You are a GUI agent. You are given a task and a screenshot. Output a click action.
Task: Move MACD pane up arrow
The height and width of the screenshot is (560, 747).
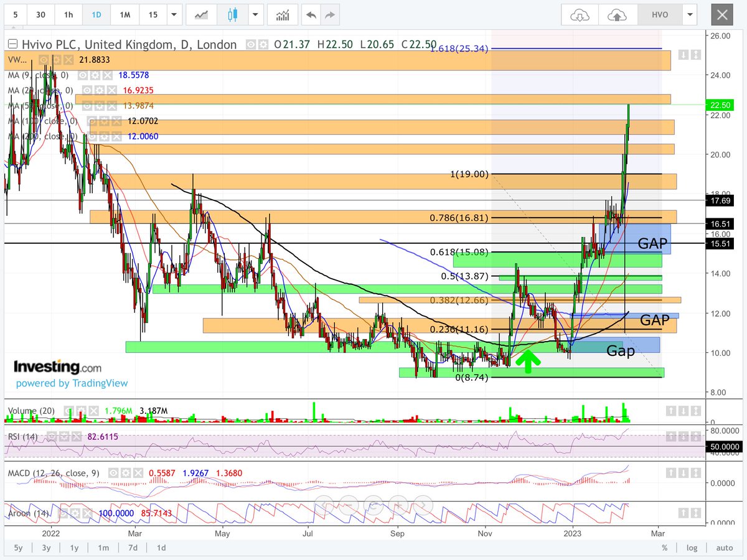(x=672, y=473)
